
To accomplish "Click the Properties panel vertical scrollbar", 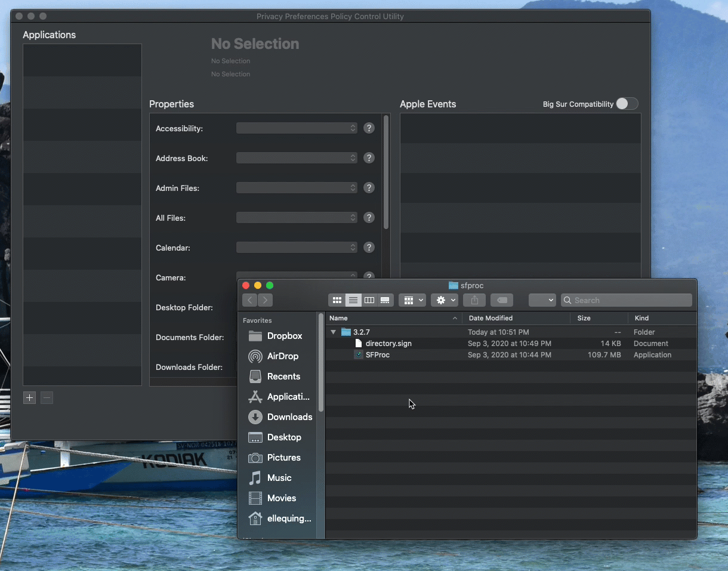I will [386, 172].
